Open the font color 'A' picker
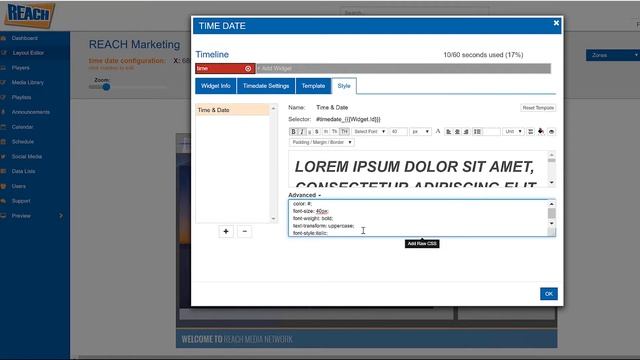Image resolution: width=640 pixels, height=360 pixels. point(438,131)
